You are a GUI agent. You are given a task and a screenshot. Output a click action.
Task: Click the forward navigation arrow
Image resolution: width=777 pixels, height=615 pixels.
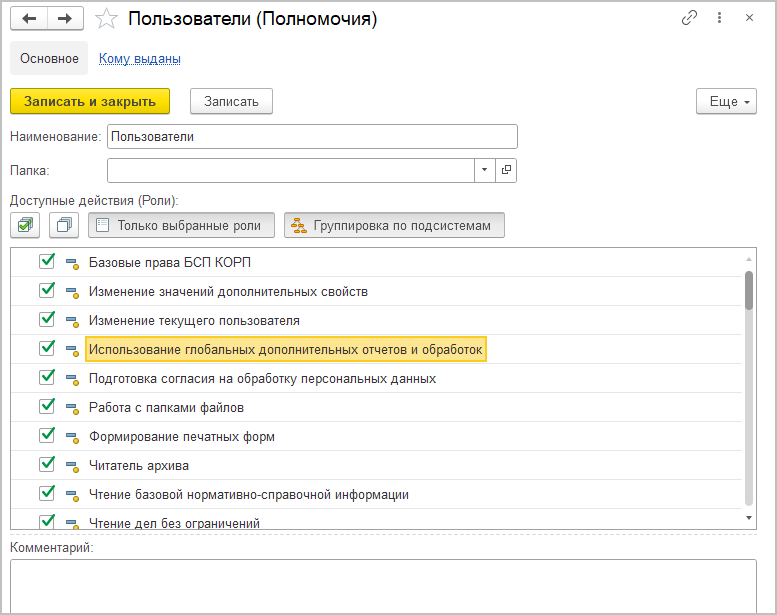(x=65, y=18)
